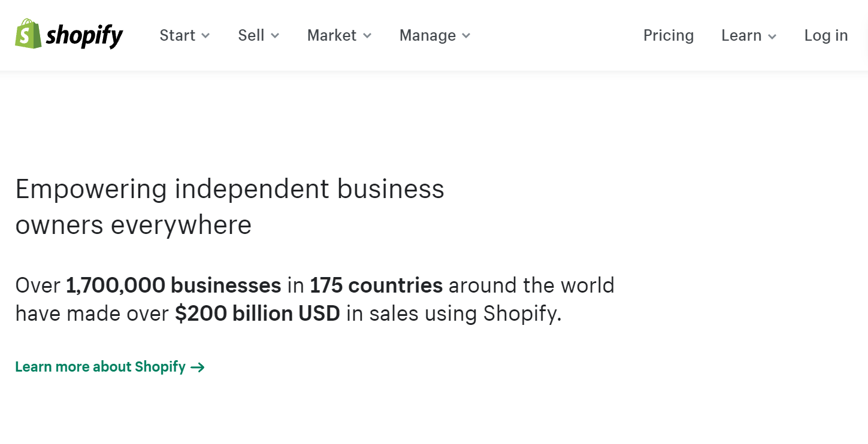This screenshot has height=444, width=868.
Task: Click the bold $200 billion USD text
Action: point(258,314)
